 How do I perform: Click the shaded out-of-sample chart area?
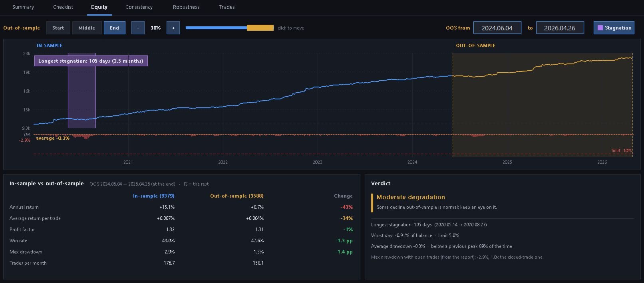tap(543, 105)
